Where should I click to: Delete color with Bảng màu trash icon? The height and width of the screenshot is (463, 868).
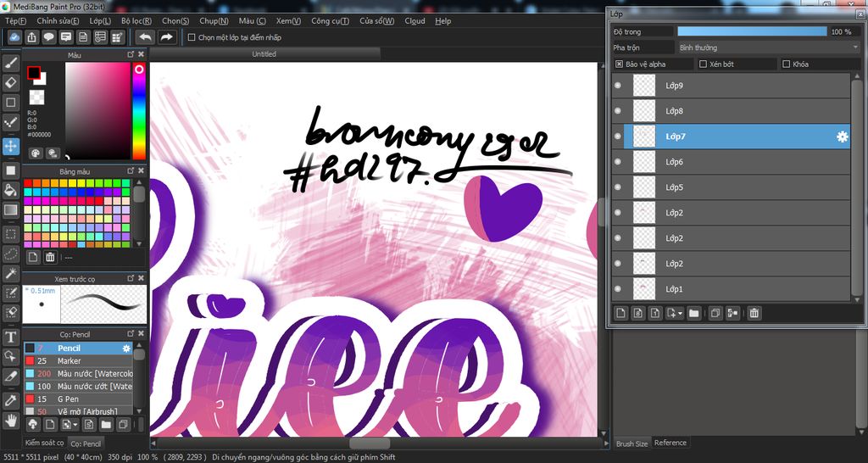[x=50, y=257]
